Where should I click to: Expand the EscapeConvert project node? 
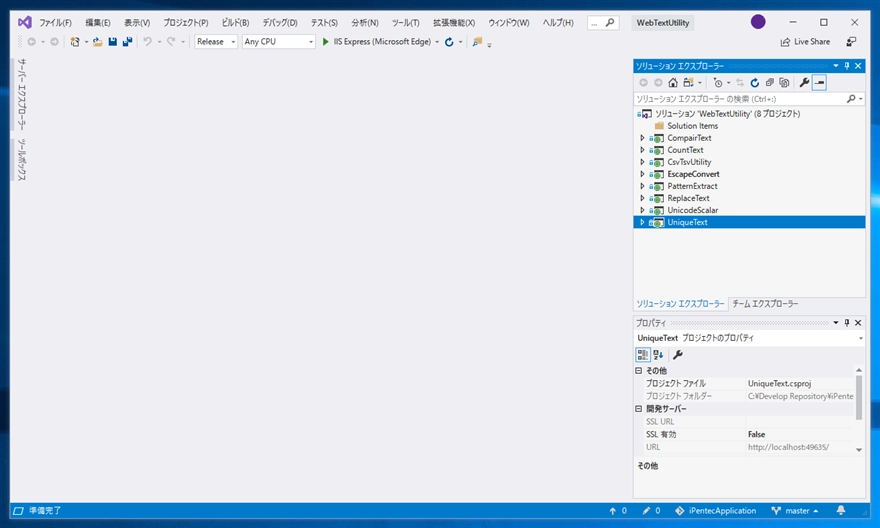pyautogui.click(x=643, y=174)
